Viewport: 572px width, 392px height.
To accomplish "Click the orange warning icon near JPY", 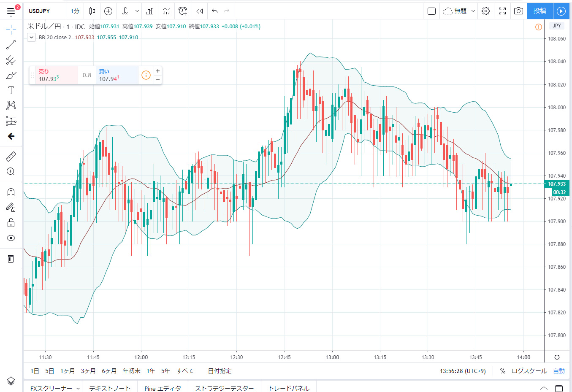I will click(539, 27).
